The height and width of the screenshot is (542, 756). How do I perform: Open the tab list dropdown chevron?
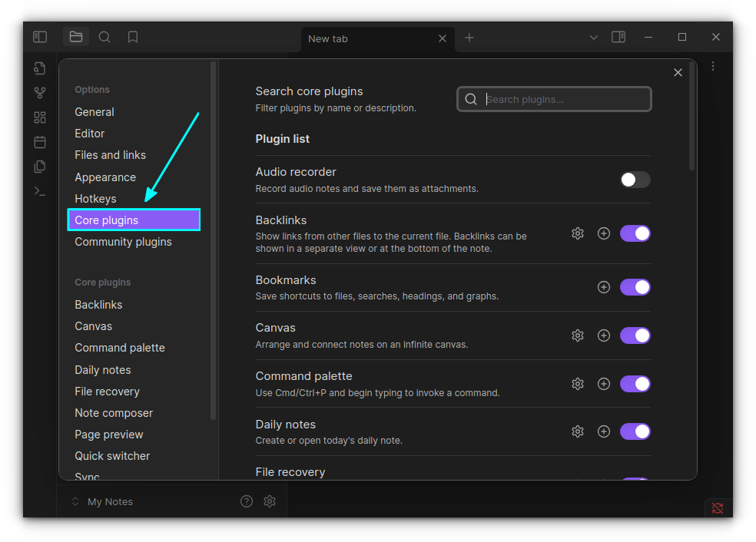[593, 38]
